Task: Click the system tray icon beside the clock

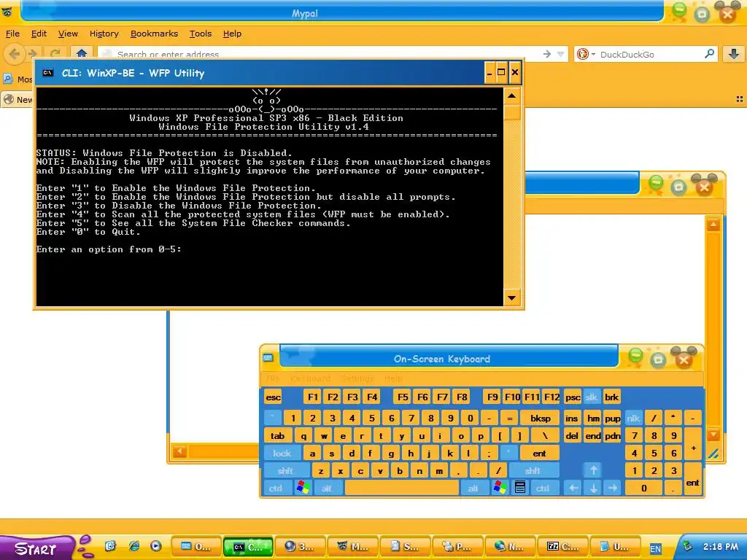Action: click(x=687, y=546)
